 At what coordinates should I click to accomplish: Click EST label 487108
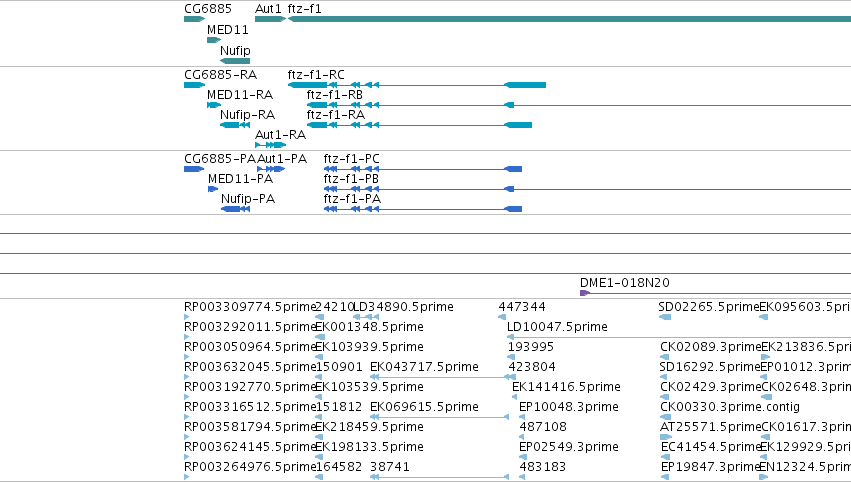pyautogui.click(x=543, y=428)
